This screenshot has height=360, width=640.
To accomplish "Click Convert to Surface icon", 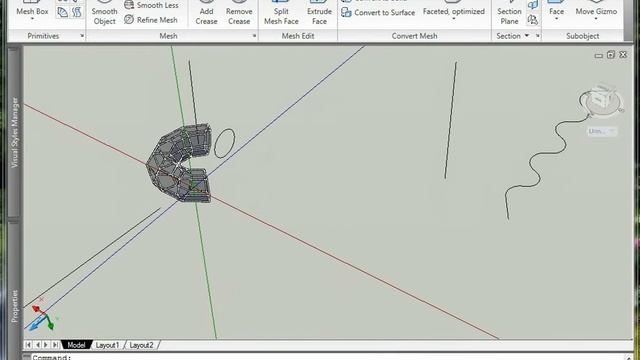I will pyautogui.click(x=347, y=12).
